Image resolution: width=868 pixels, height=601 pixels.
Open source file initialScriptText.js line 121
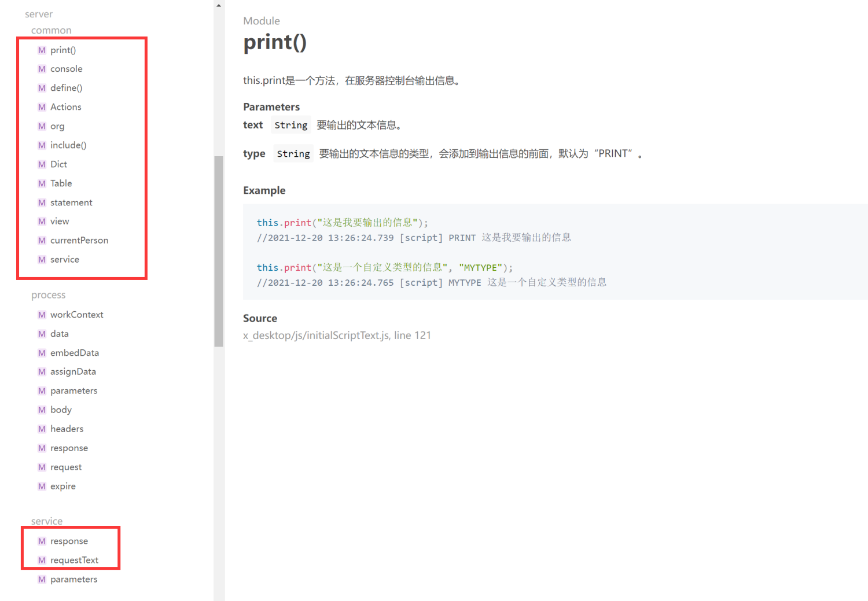(x=337, y=335)
